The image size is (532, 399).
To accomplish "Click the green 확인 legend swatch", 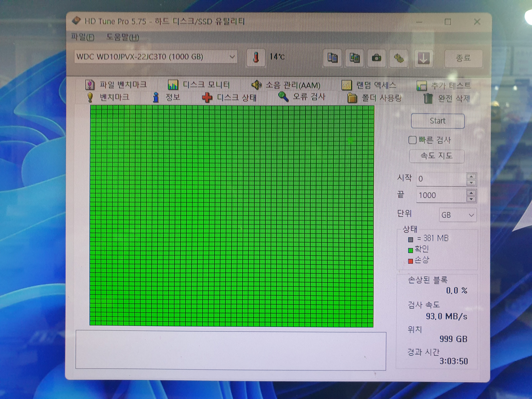I will (x=410, y=250).
